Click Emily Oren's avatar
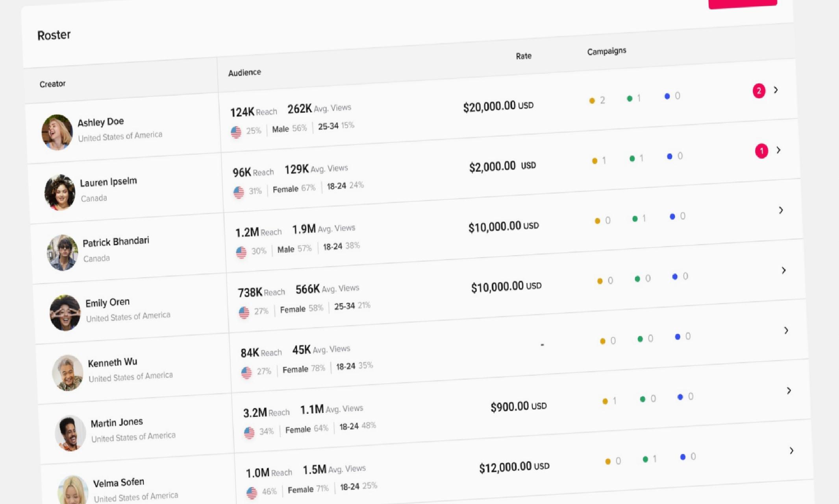 (65, 313)
